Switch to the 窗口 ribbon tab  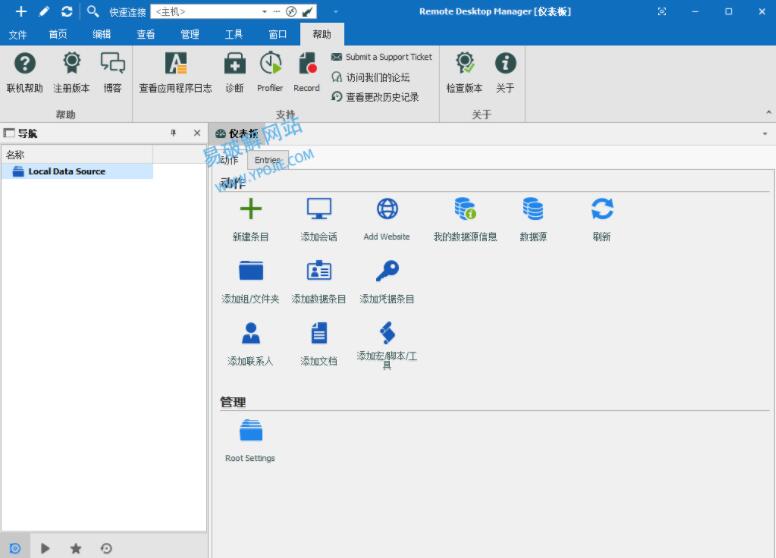(278, 34)
